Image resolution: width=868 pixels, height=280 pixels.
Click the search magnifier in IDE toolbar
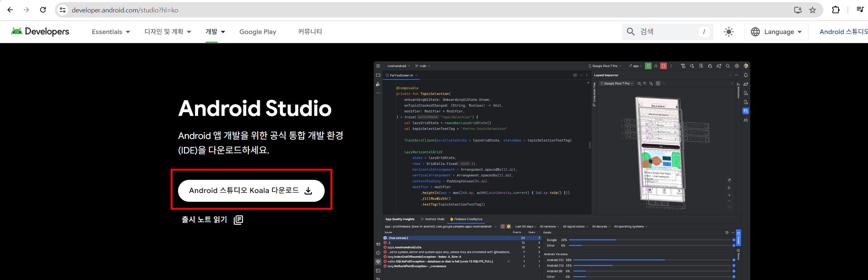(728, 66)
